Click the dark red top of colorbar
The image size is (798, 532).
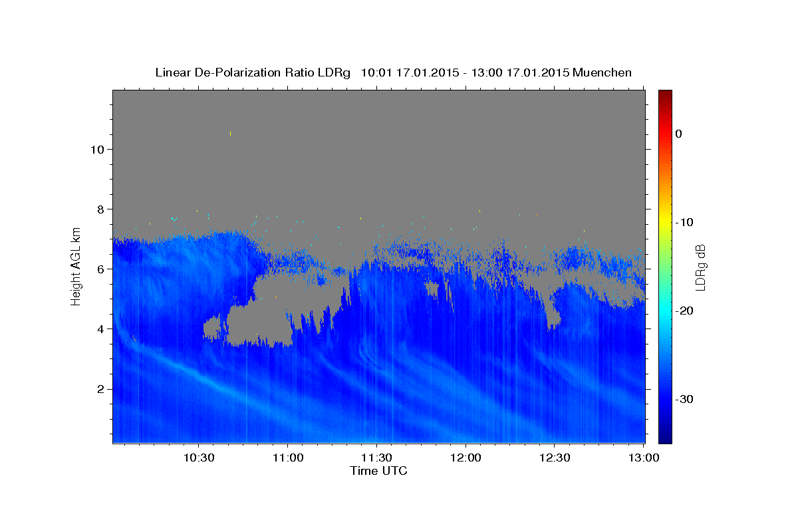(x=665, y=94)
